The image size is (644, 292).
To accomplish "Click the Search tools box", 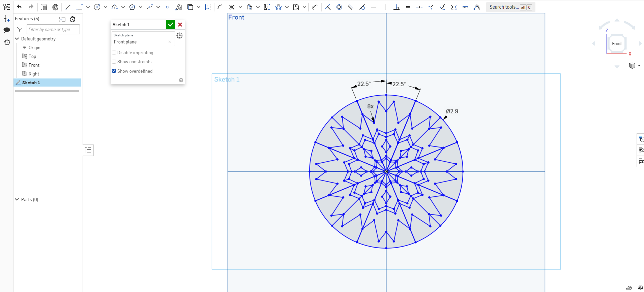I will (510, 7).
